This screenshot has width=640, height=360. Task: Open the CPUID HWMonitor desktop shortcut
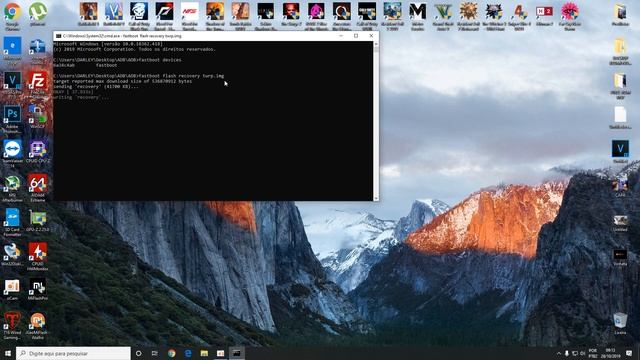pyautogui.click(x=38, y=255)
